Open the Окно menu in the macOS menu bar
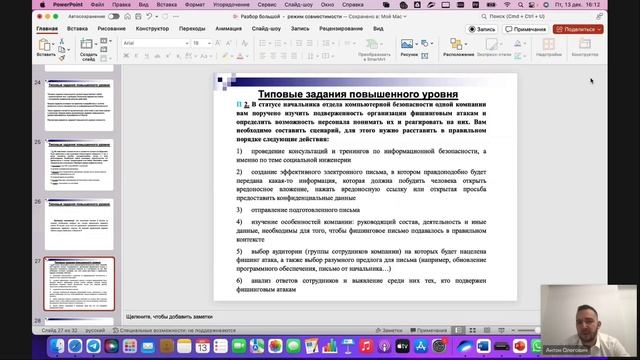 click(x=327, y=5)
